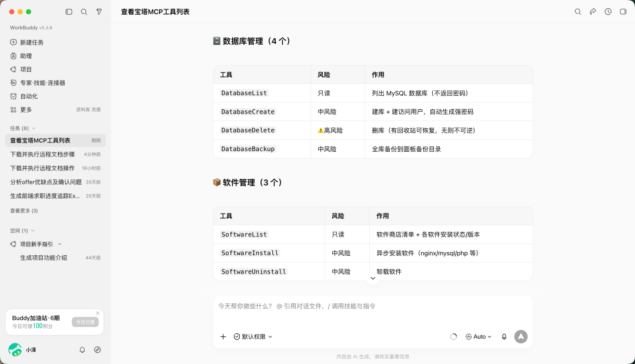Viewport: 635px width, 364px height.
Task: Open 更多 in sidebar
Action: 26,110
